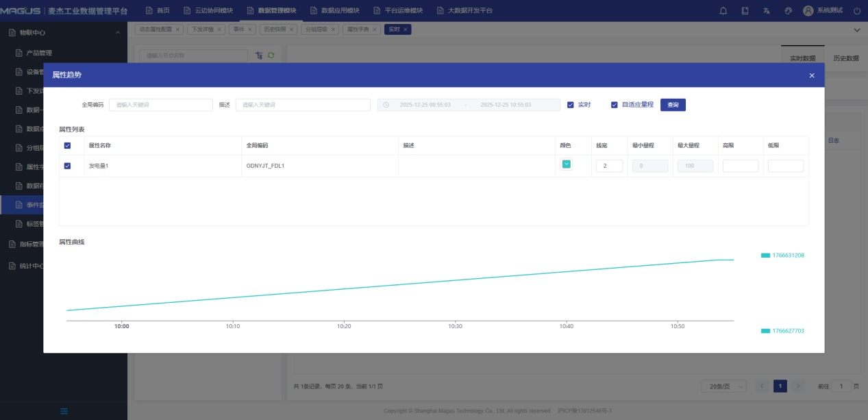Collapse the 物联中心 sidebar group
The width and height of the screenshot is (868, 420).
pos(118,33)
